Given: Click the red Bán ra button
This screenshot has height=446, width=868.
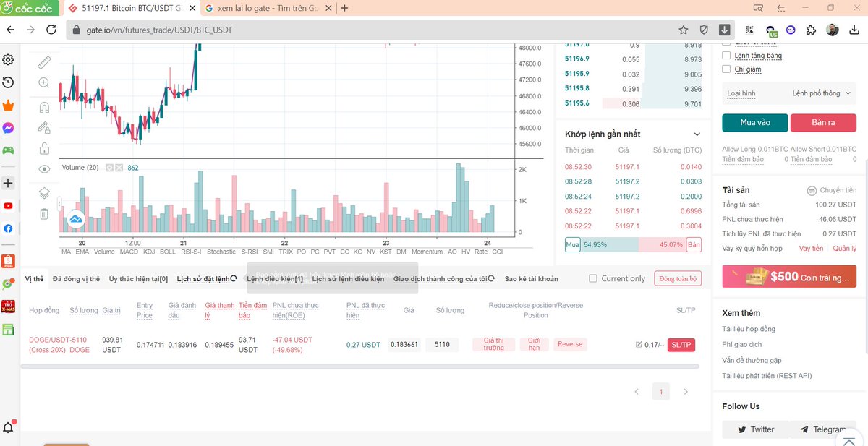Looking at the screenshot, I should (823, 123).
